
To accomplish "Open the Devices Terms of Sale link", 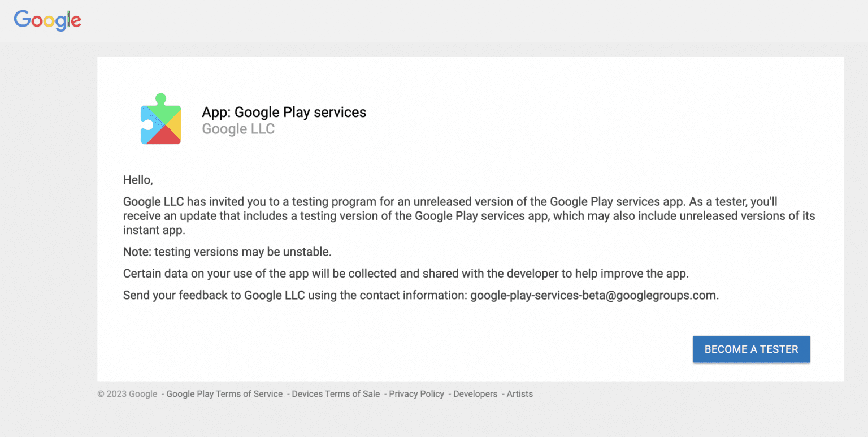I will pos(336,394).
